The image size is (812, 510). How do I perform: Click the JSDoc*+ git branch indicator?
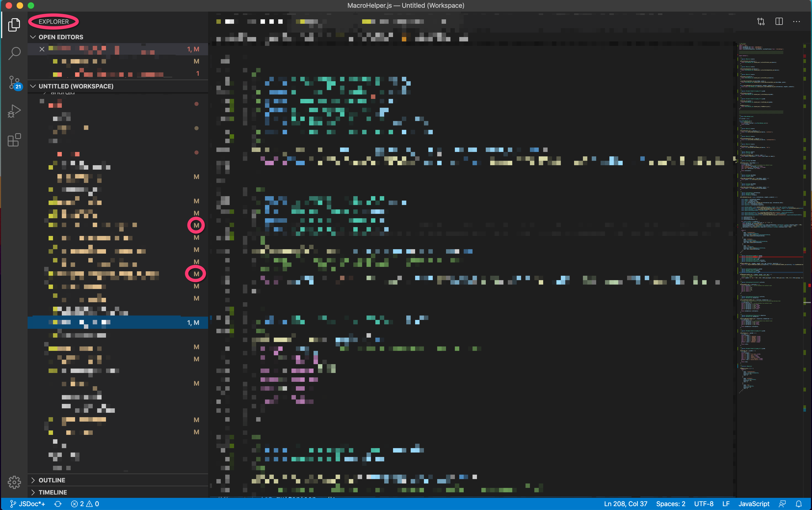27,504
